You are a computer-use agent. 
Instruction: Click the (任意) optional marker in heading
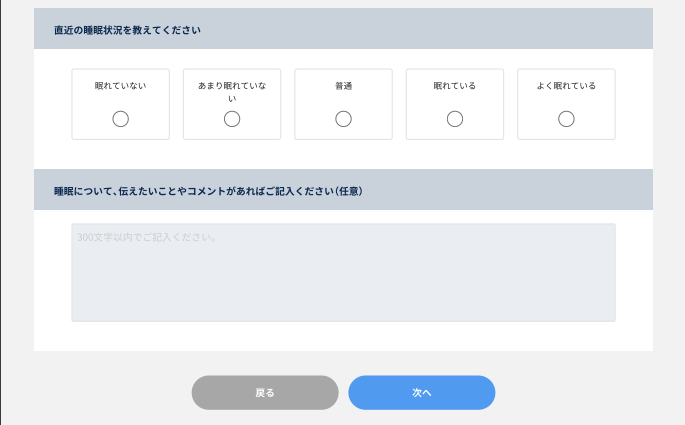(x=348, y=190)
